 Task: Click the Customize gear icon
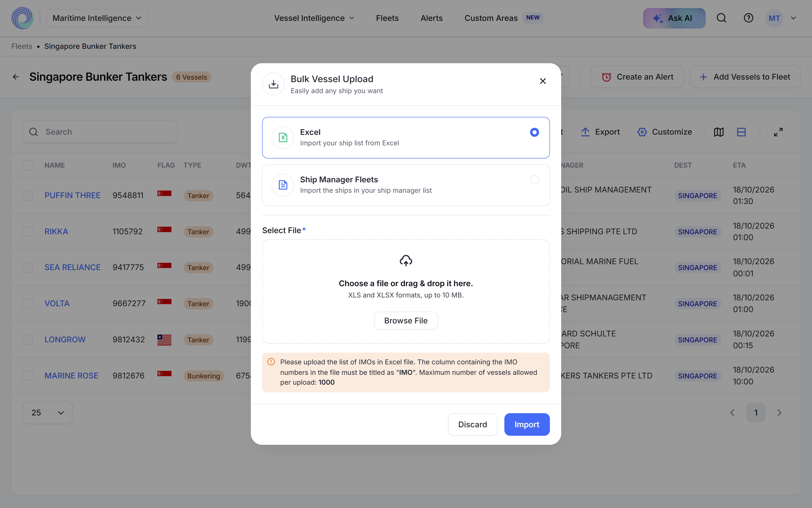point(642,132)
